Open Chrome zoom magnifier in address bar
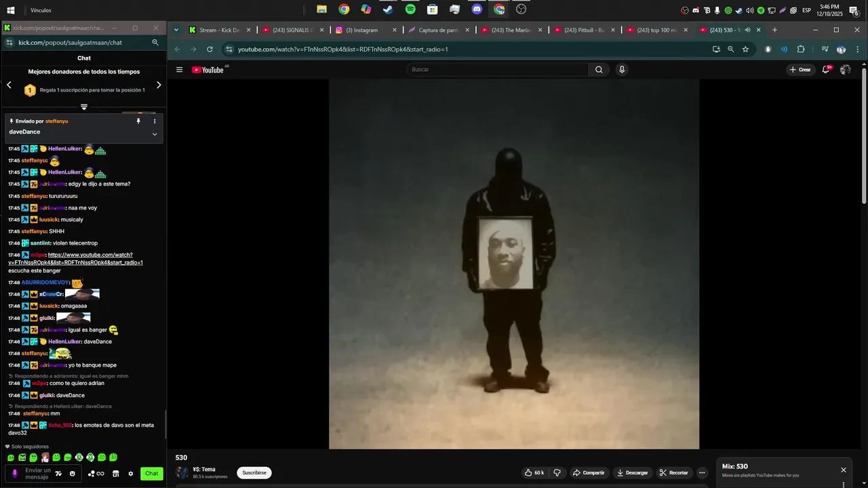This screenshot has width=868, height=488. coord(730,49)
